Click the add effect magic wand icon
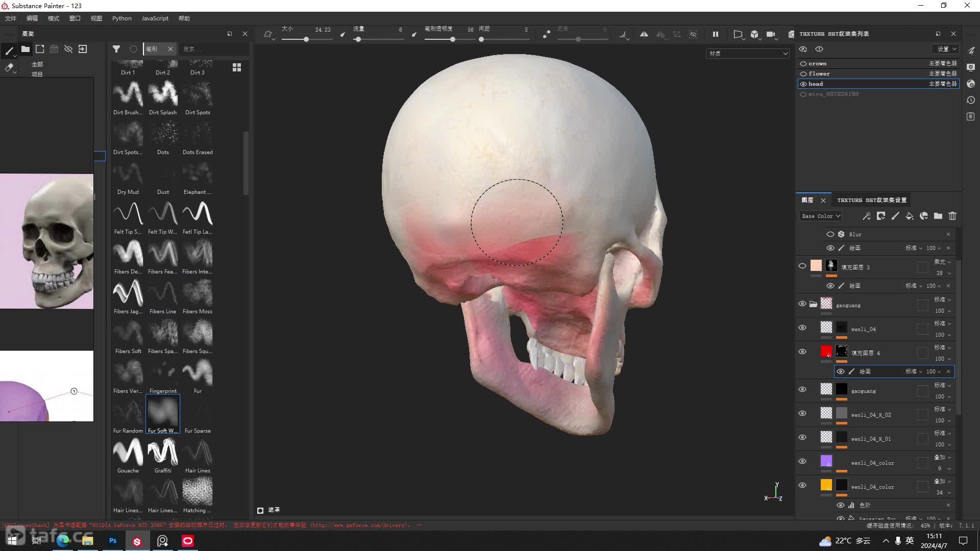Screen dimensions: 980x551 click(867, 216)
